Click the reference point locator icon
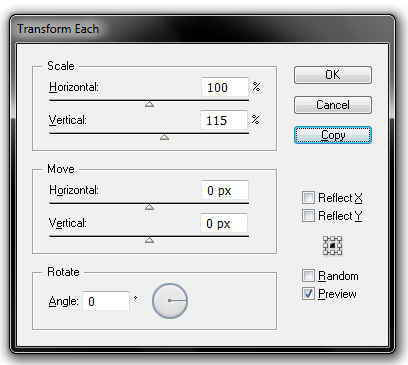 (332, 246)
